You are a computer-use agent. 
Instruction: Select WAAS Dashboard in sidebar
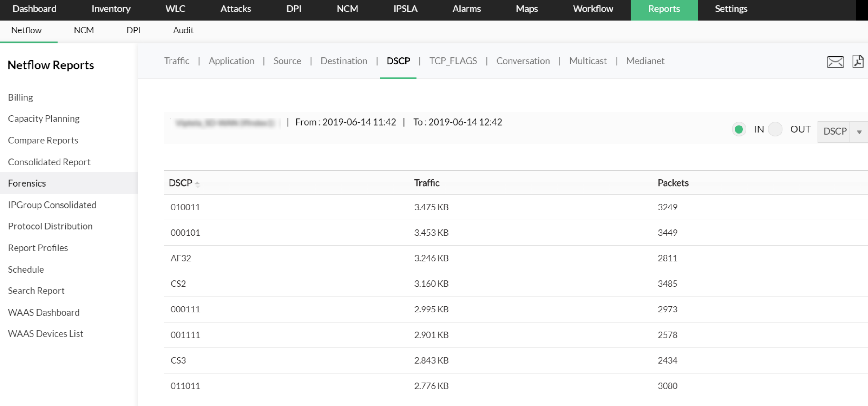coord(44,312)
